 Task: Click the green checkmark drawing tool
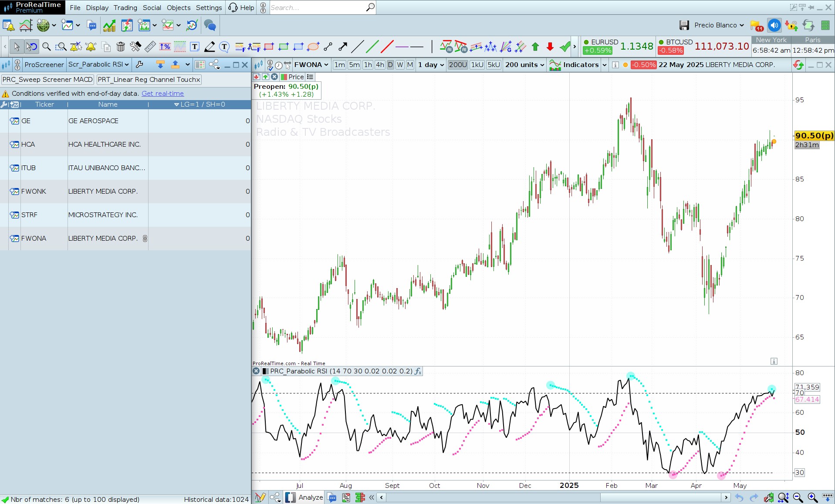[565, 47]
